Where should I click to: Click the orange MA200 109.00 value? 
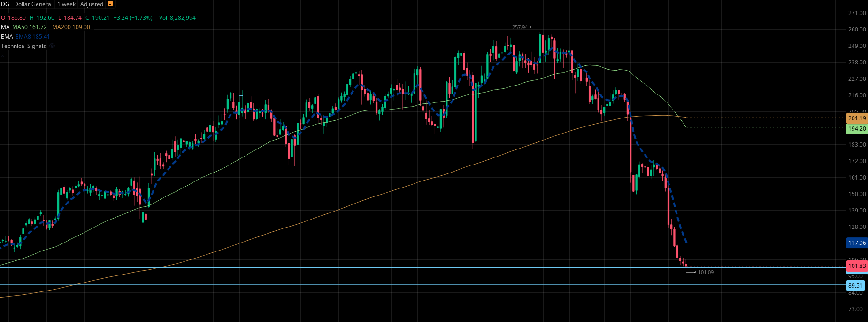point(71,27)
